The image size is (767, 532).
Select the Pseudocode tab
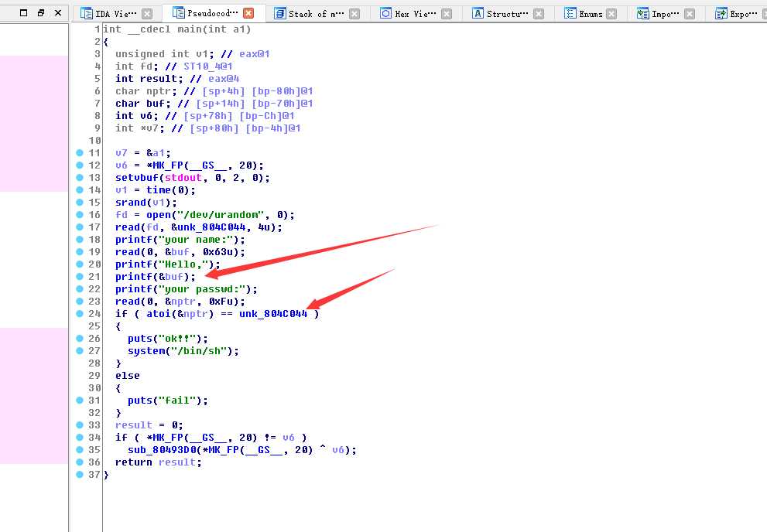click(214, 13)
